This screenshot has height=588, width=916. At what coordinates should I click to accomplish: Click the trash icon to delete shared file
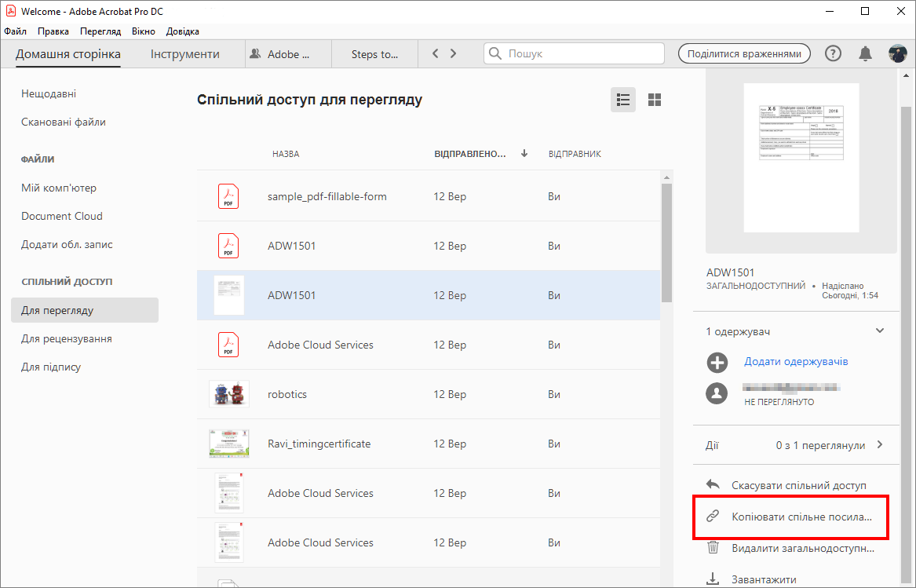tap(713, 548)
